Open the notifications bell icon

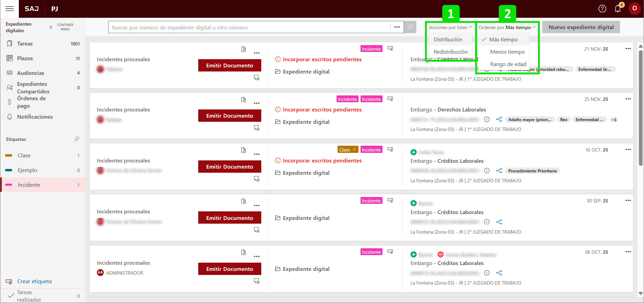[618, 9]
